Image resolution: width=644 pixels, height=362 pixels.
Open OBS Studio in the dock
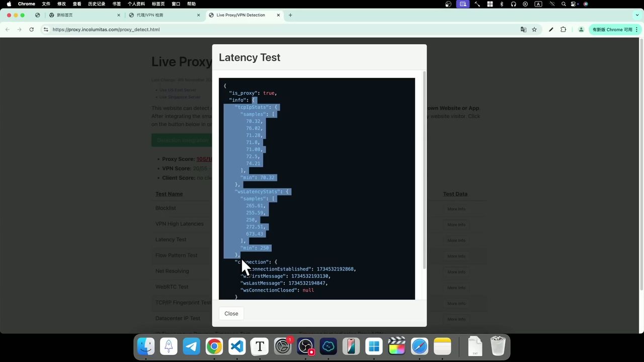tap(305, 346)
